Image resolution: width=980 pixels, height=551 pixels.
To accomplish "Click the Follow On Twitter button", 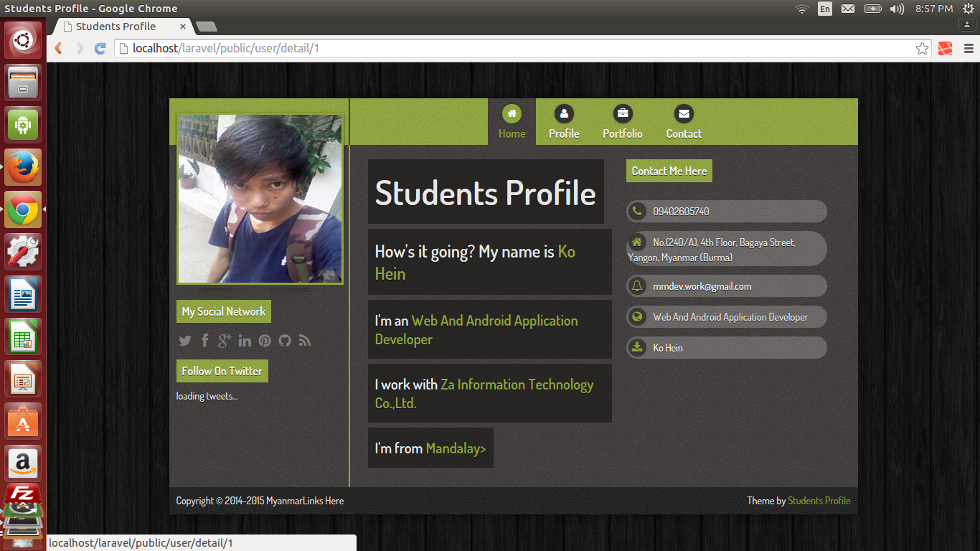I will click(222, 371).
